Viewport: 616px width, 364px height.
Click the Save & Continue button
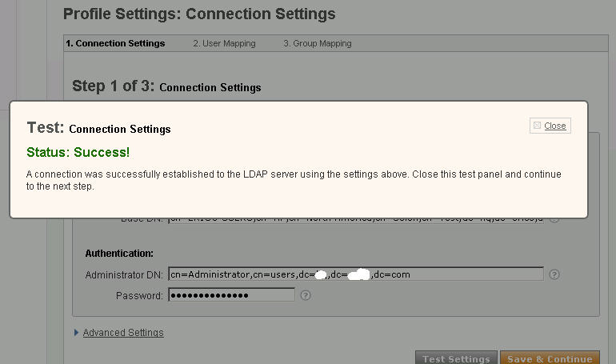click(x=550, y=358)
